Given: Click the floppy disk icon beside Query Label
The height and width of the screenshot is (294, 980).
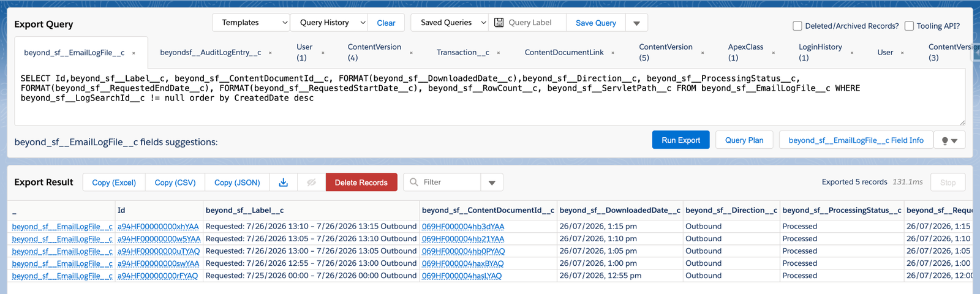Looking at the screenshot, I should [499, 23].
